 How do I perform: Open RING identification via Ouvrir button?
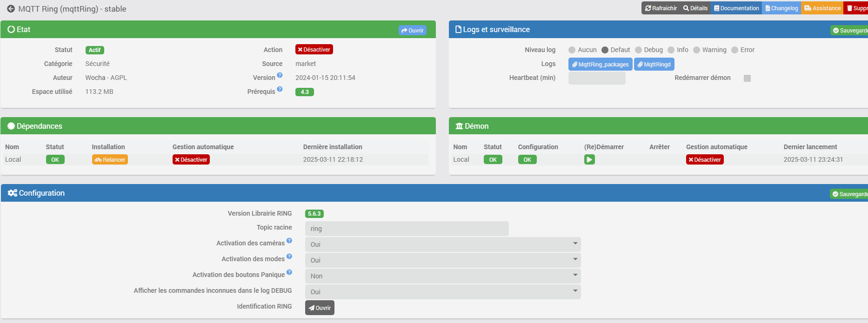pos(320,308)
